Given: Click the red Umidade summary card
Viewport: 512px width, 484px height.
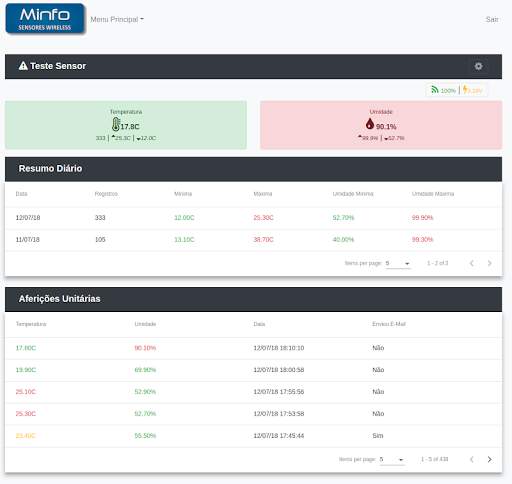Looking at the screenshot, I should click(381, 125).
